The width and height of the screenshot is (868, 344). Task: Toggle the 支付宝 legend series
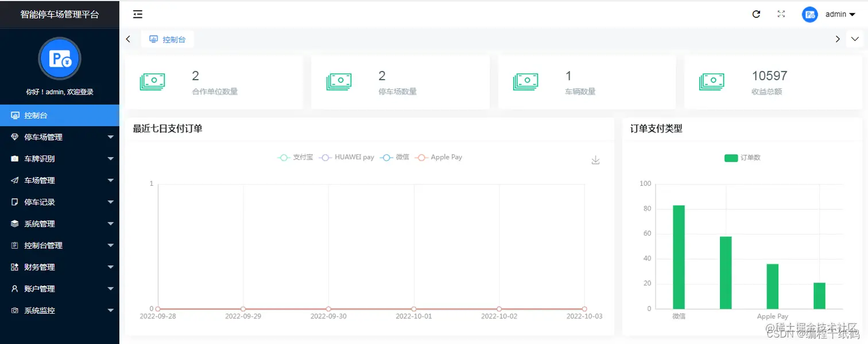point(295,157)
